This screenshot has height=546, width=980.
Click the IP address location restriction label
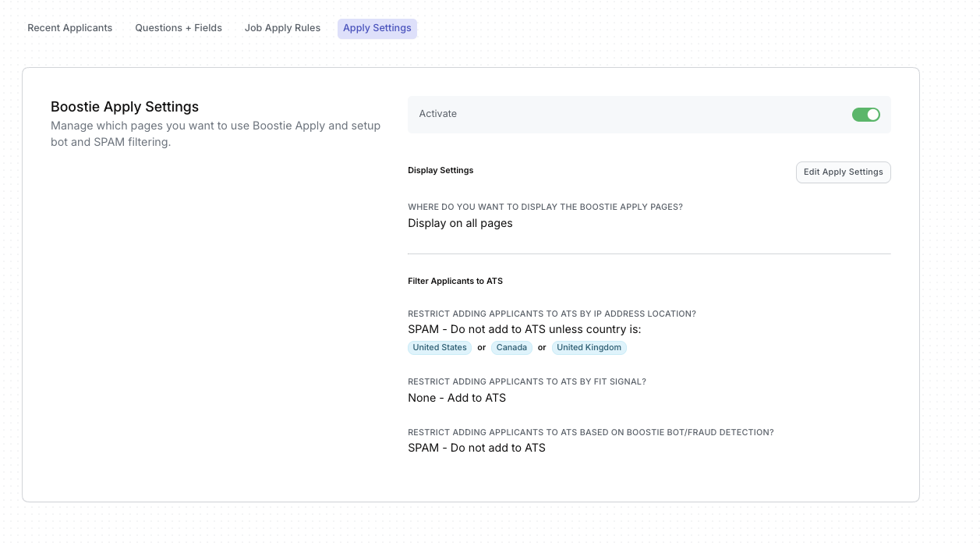point(551,314)
